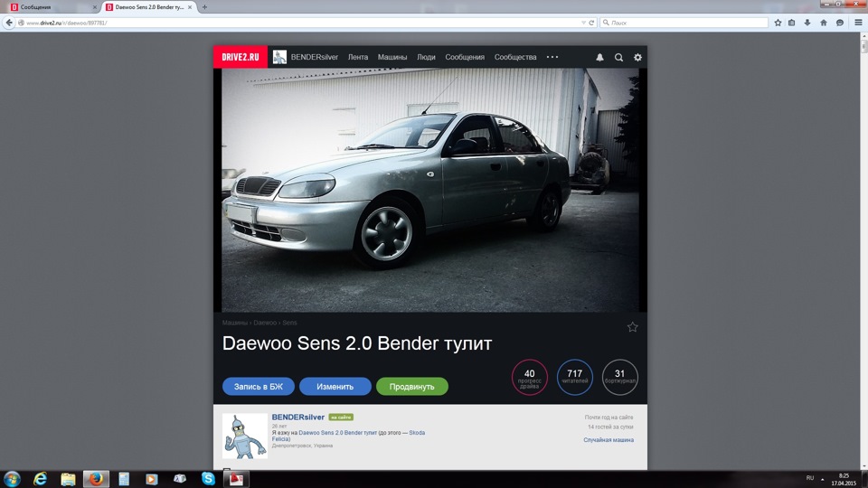Expand the three-dots more menu in header

(x=552, y=57)
